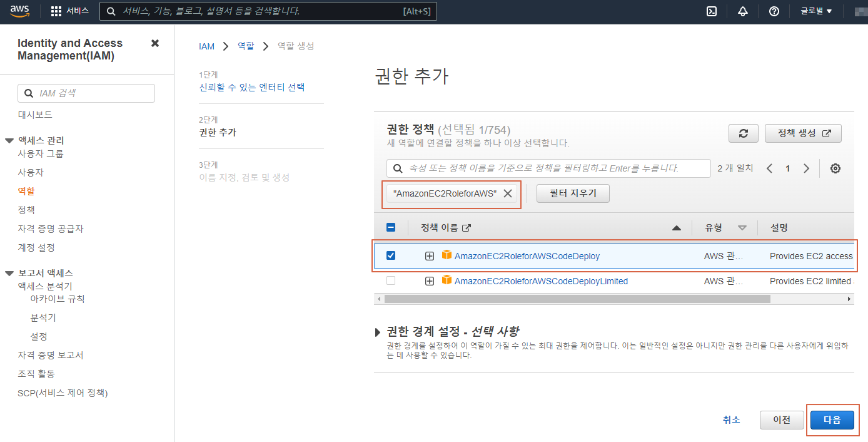Click the horizontal table scrollbar
Viewport: 868px width, 442px height.
(x=577, y=299)
